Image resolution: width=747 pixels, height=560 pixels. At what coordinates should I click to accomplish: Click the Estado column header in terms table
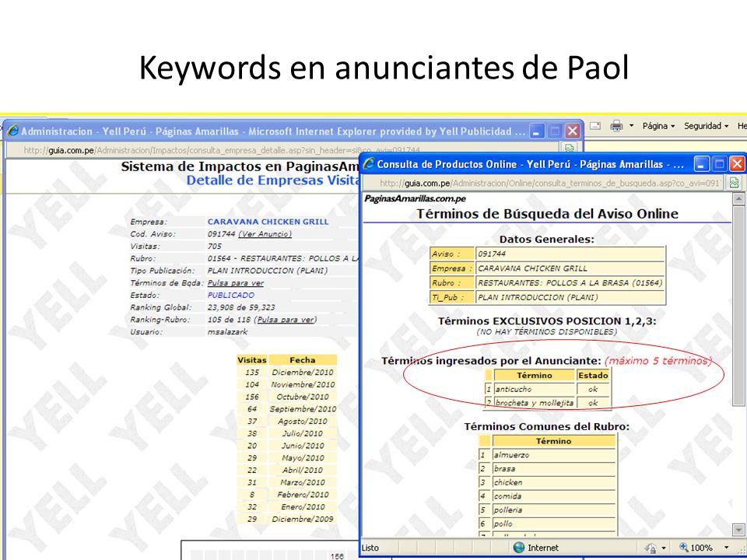593,375
